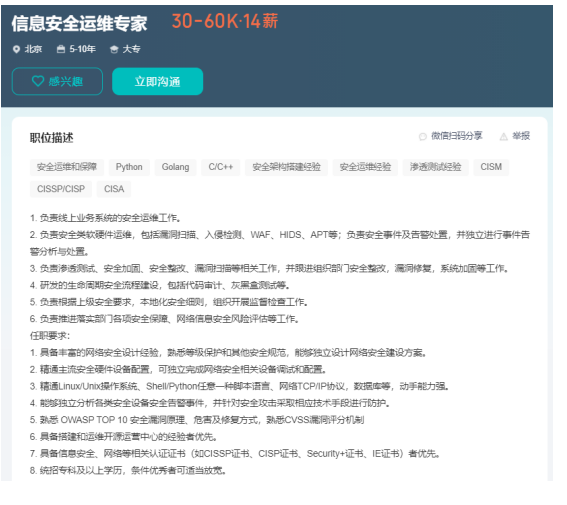The width and height of the screenshot is (567, 505).
Task: Select the CISM certification tag
Action: point(491,167)
